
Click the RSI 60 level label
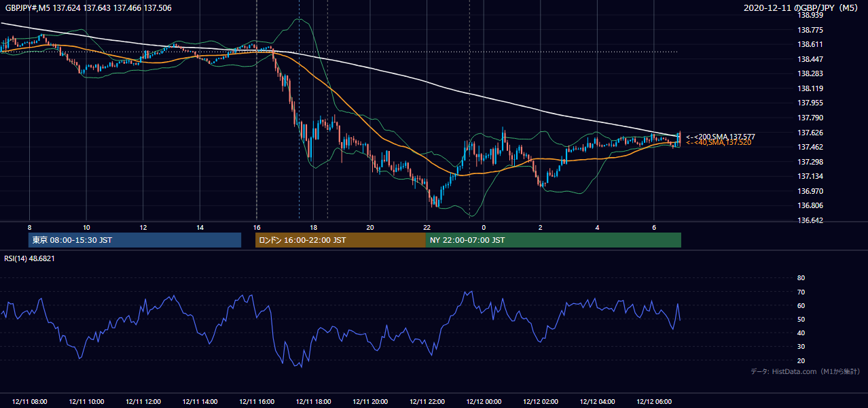tap(801, 305)
